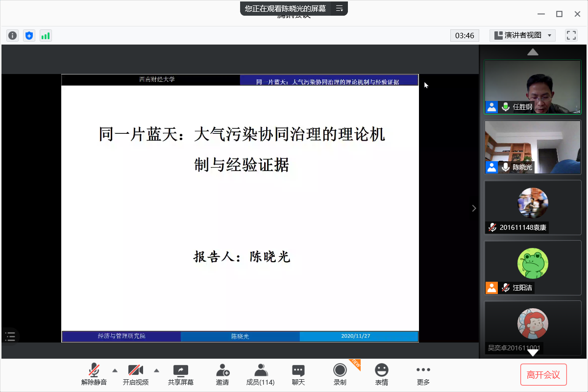Click the 离开会议 leave meeting button
The height and width of the screenshot is (392, 588).
pos(543,375)
